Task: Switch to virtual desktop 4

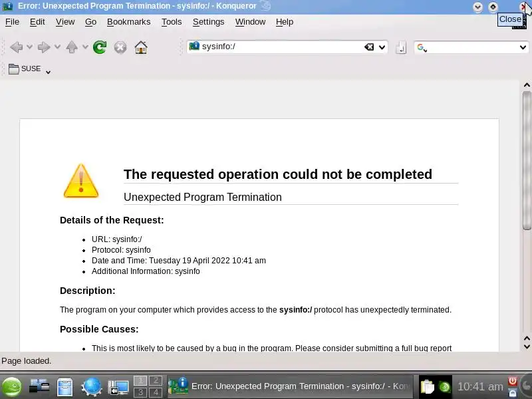Action: pos(156,392)
